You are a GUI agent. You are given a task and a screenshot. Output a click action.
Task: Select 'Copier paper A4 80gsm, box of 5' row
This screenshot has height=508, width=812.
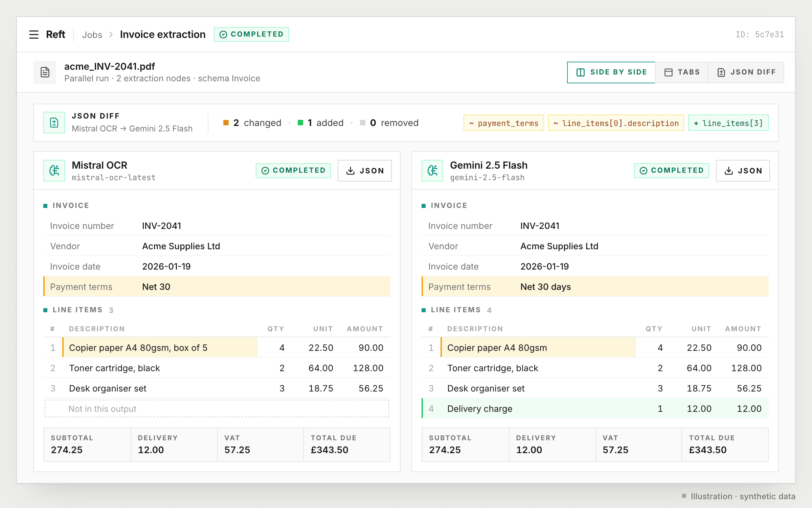pos(217,347)
